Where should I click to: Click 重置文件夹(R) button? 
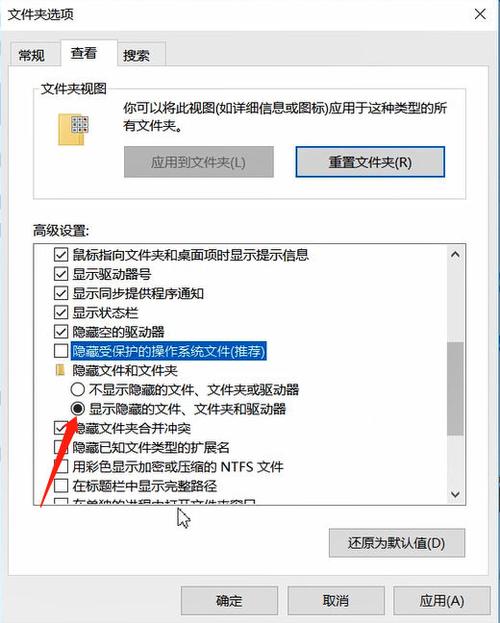coord(370,162)
